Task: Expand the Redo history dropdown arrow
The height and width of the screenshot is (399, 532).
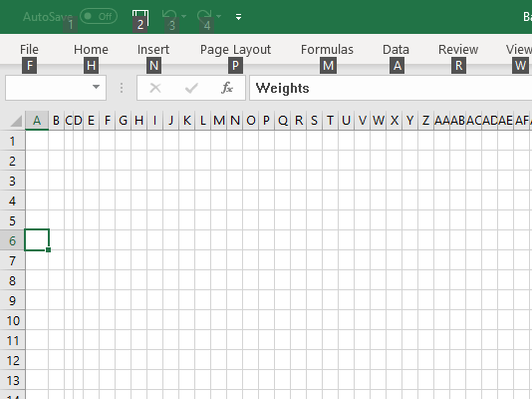Action: click(x=218, y=16)
